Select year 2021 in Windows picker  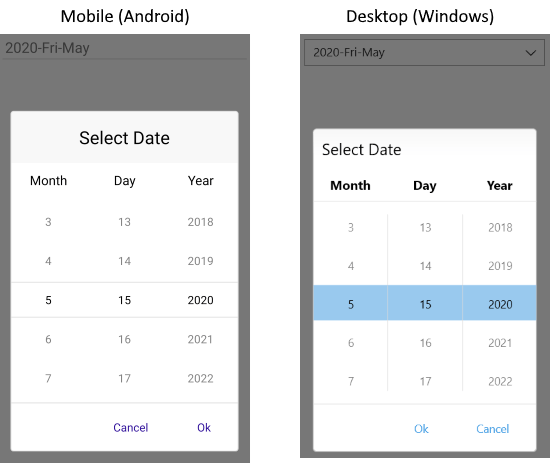[500, 343]
